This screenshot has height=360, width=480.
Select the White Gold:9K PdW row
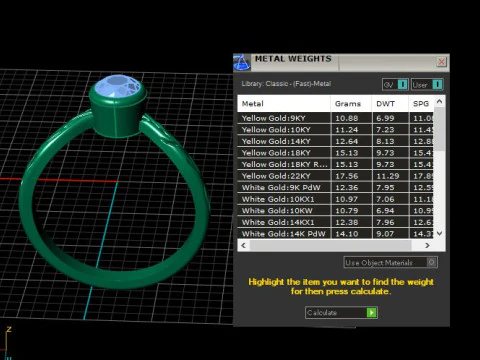[336, 187]
